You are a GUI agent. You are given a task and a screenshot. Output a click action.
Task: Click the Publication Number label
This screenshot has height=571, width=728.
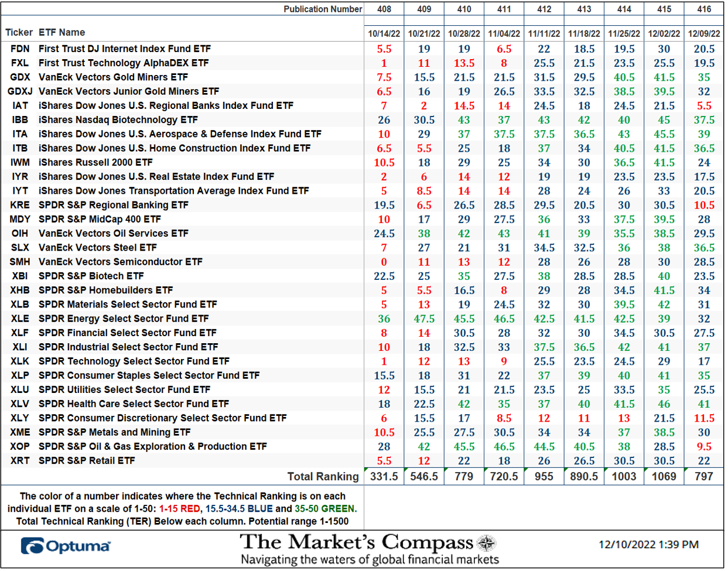[323, 9]
